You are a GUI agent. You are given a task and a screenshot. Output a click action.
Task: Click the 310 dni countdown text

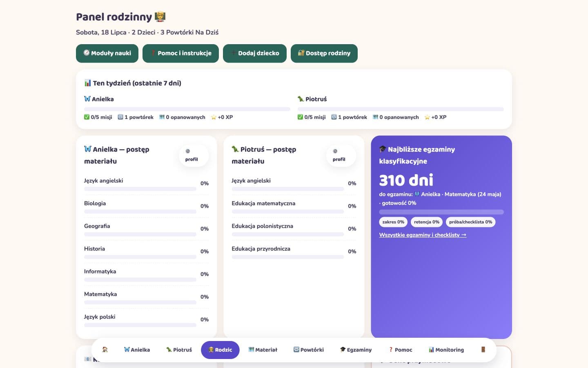406,180
